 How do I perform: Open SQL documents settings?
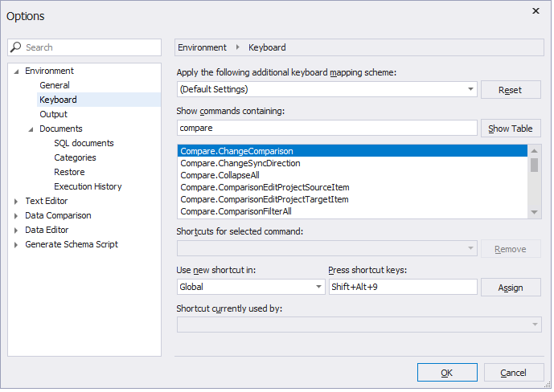pyautogui.click(x=84, y=143)
